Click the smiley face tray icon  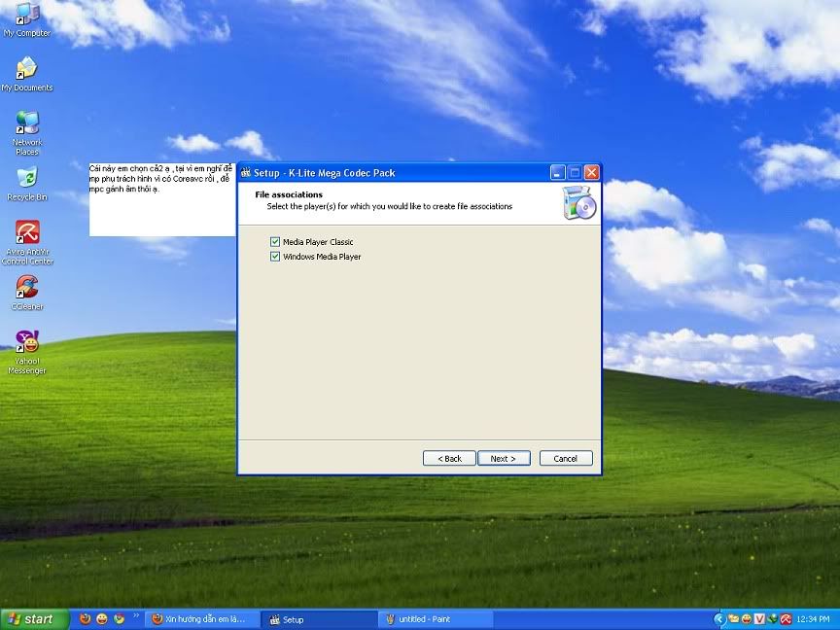(747, 619)
